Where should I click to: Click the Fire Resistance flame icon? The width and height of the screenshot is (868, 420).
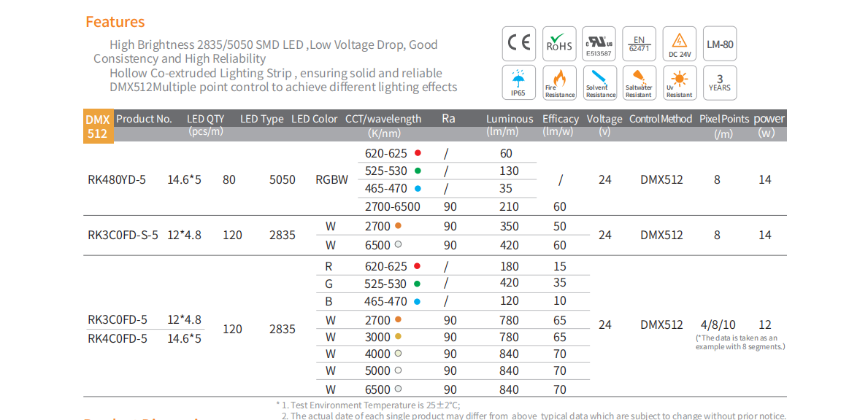(559, 83)
